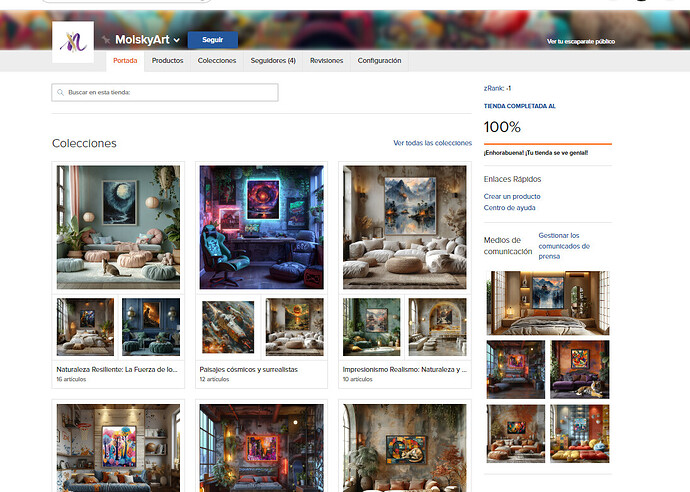Open the blue room with orange painting thumbnail

point(151,327)
